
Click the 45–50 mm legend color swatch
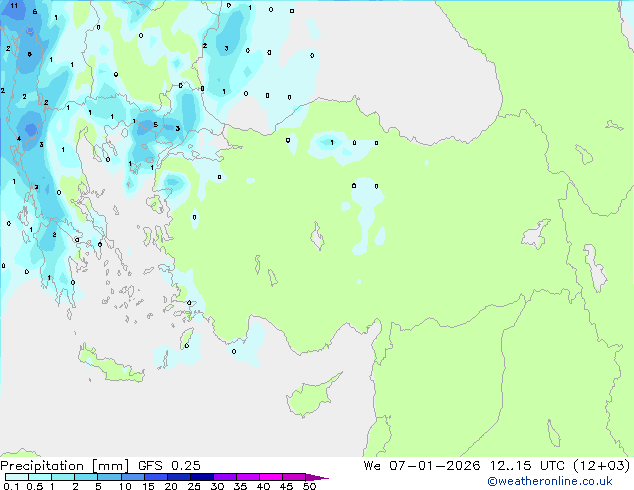tap(294, 477)
